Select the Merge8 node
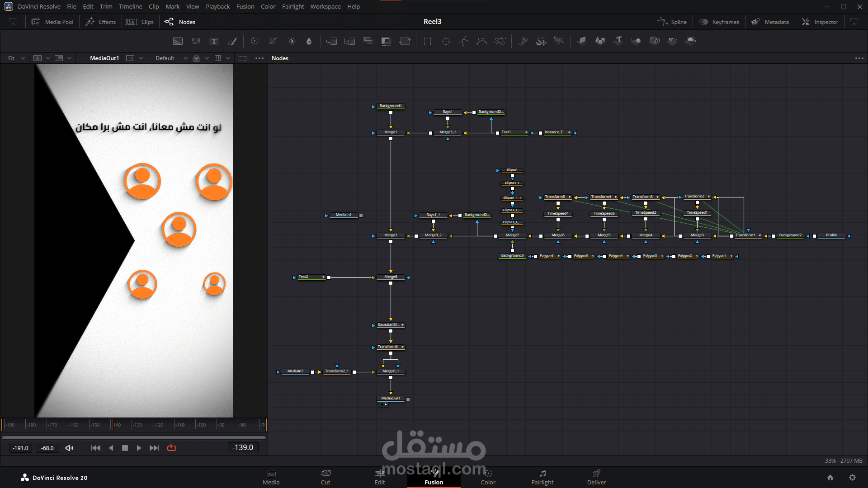The width and height of the screenshot is (868, 488). (x=391, y=277)
